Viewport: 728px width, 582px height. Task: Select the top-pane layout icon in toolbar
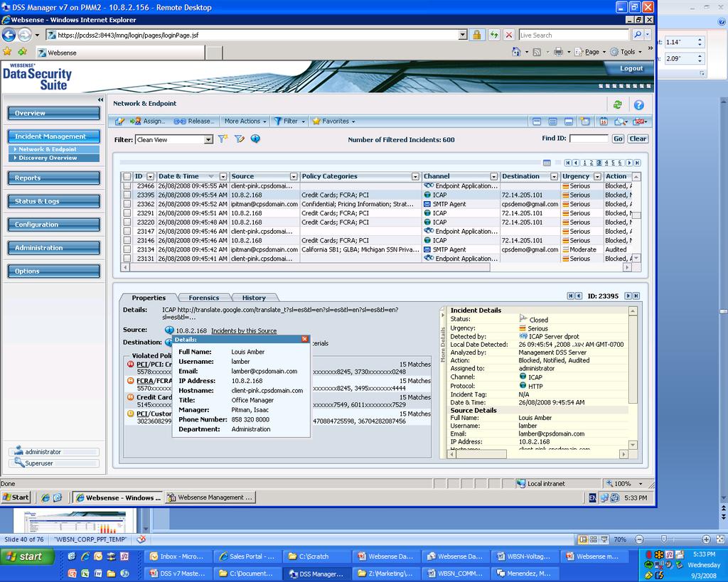537,122
